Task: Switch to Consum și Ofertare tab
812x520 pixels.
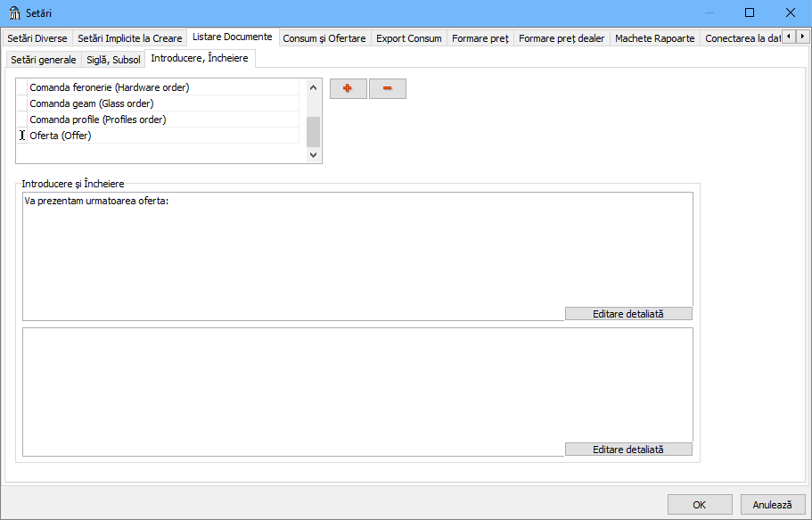Action: coord(324,38)
